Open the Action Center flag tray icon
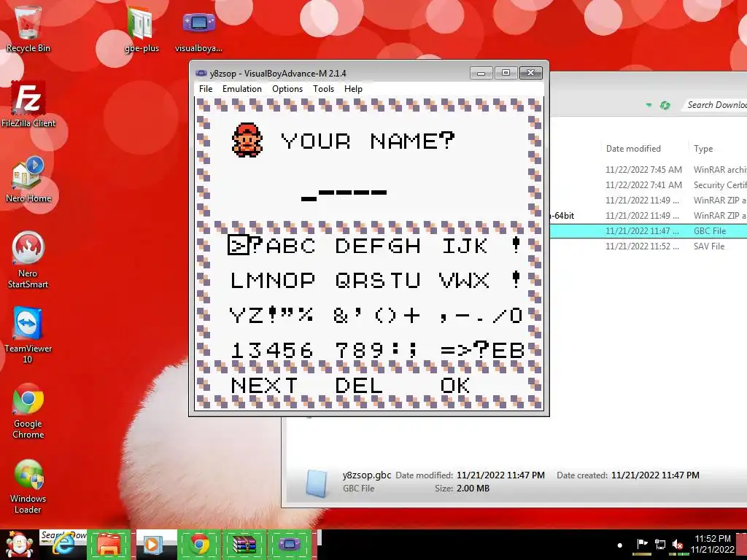Viewport: 747px width, 560px height. click(x=642, y=545)
